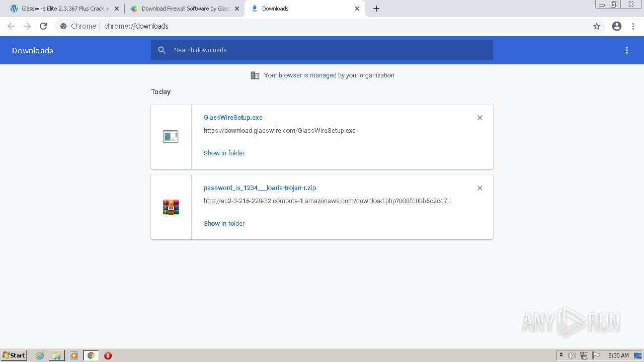Click the Show desktop button
This screenshot has width=644, height=362.
point(638,355)
